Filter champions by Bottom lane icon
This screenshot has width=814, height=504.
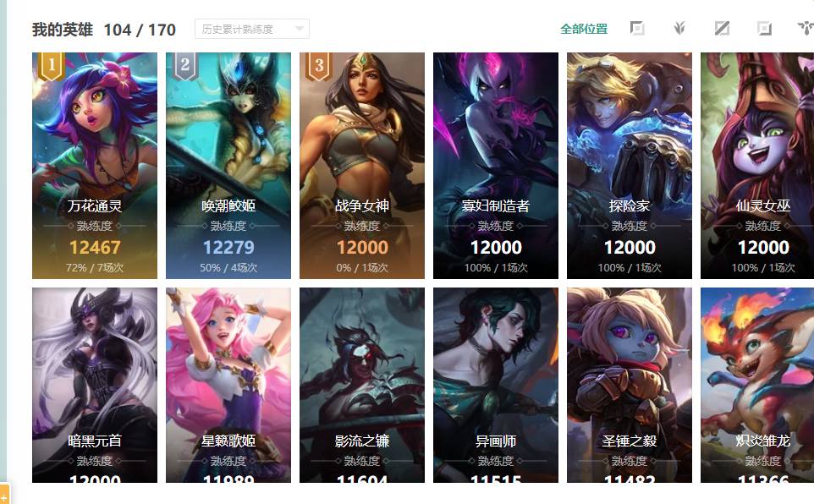[764, 29]
